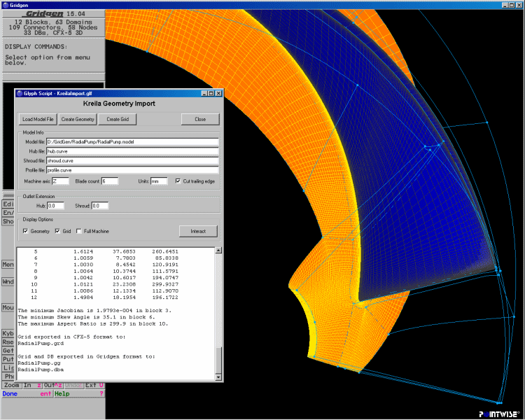Click 'RadialPump.grd' in the log
The width and height of the screenshot is (525, 420).
click(41, 344)
